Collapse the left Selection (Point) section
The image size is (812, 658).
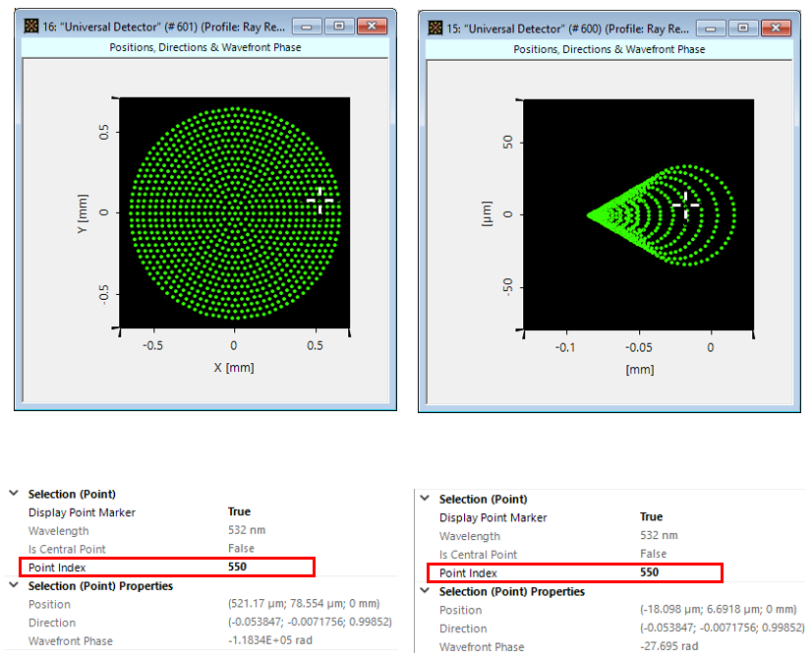pyautogui.click(x=13, y=494)
